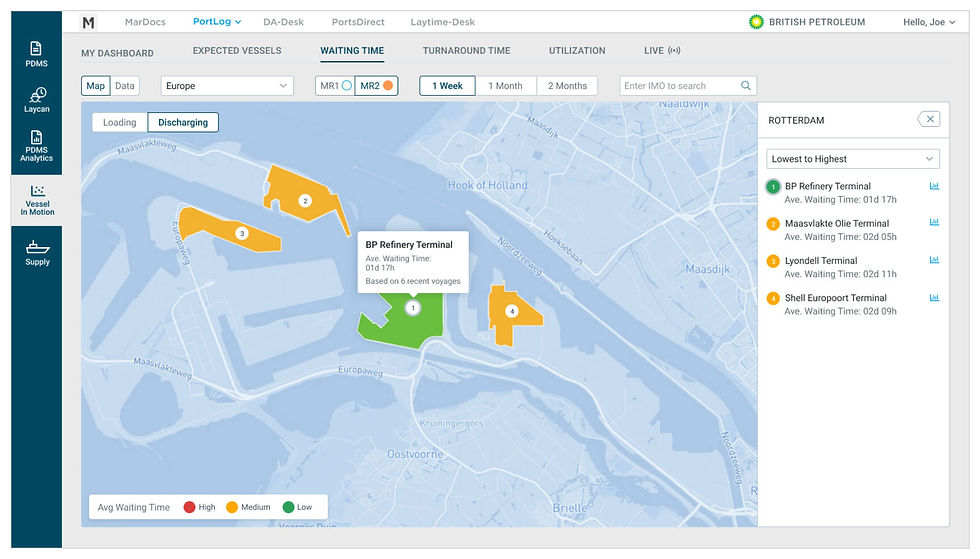Image resolution: width=980 pixels, height=559 pixels.
Task: Open the Europe region dropdown
Action: click(x=227, y=86)
